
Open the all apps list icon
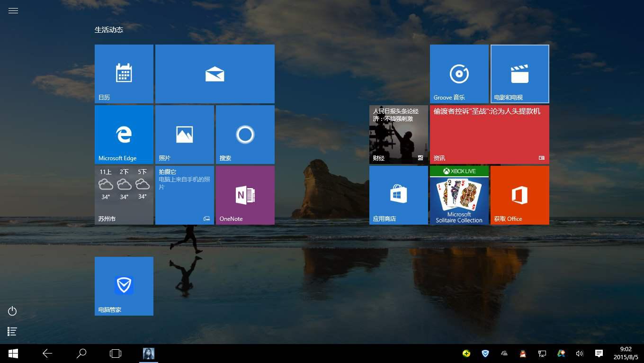[x=12, y=331]
